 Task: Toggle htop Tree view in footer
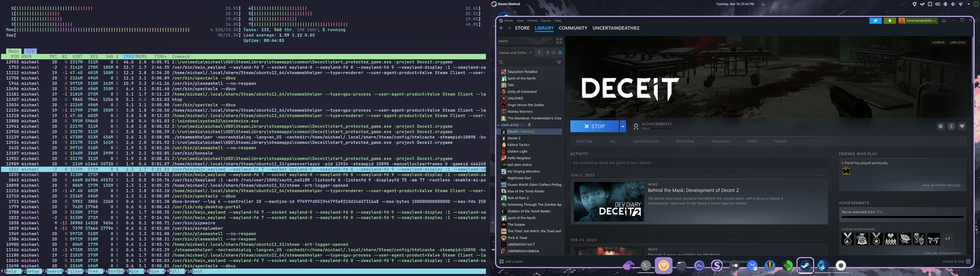[x=93, y=271]
